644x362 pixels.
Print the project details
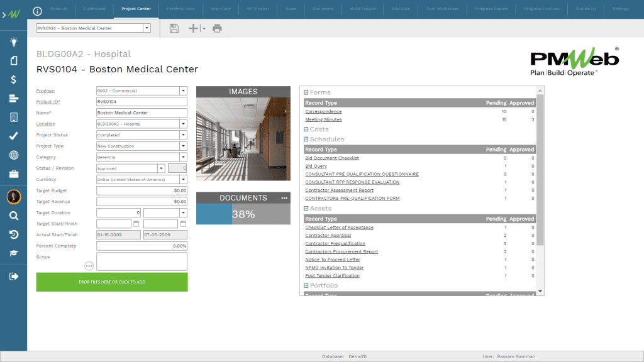(217, 28)
